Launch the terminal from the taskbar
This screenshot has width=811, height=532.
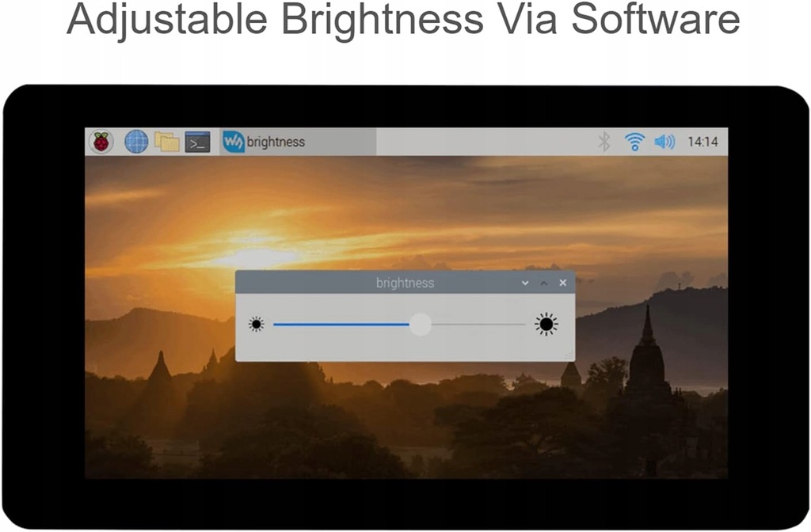point(197,142)
